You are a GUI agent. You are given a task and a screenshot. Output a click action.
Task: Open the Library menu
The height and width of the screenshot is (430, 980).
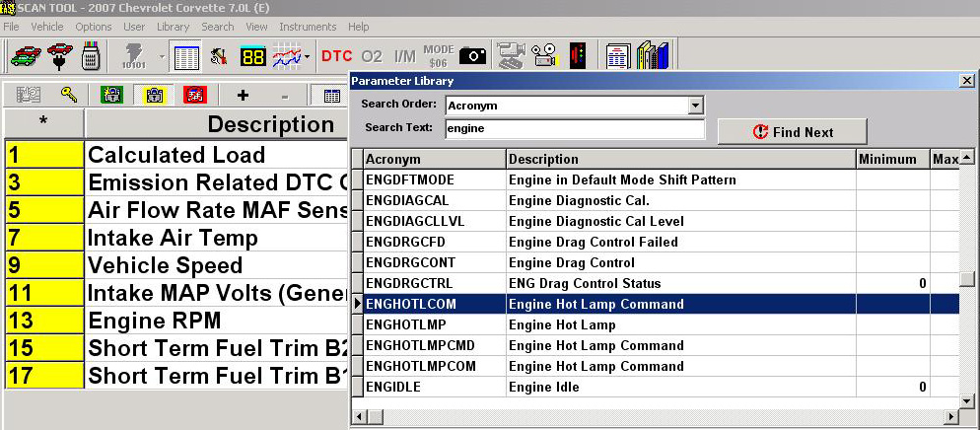click(173, 27)
